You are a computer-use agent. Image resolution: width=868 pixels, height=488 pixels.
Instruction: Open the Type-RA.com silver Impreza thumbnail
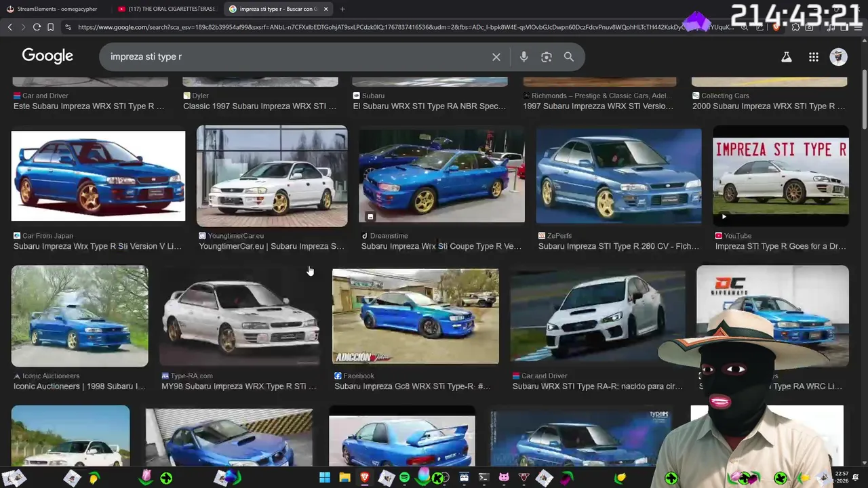coord(239,316)
